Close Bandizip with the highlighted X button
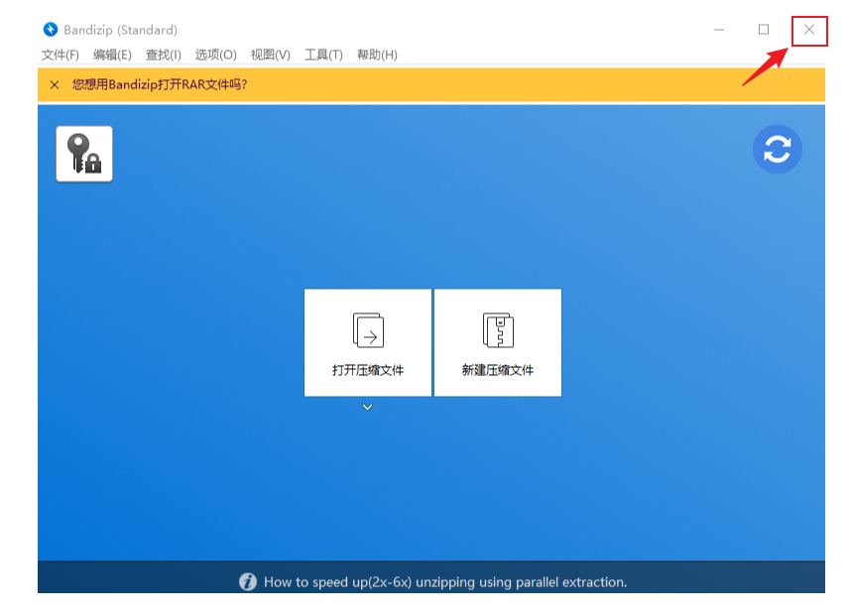The height and width of the screenshot is (616, 849). [x=809, y=30]
